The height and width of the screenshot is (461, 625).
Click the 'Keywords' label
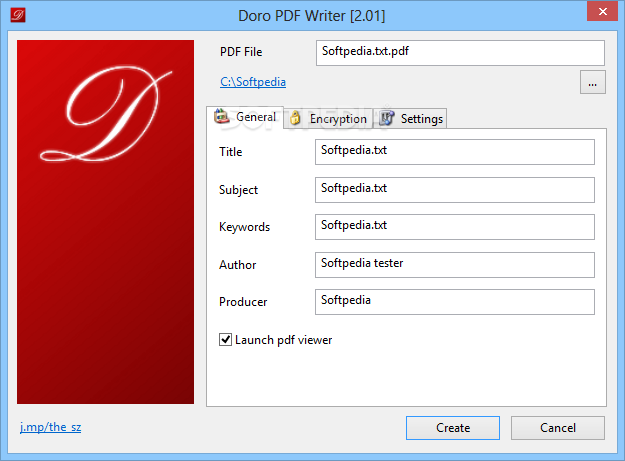pos(244,227)
